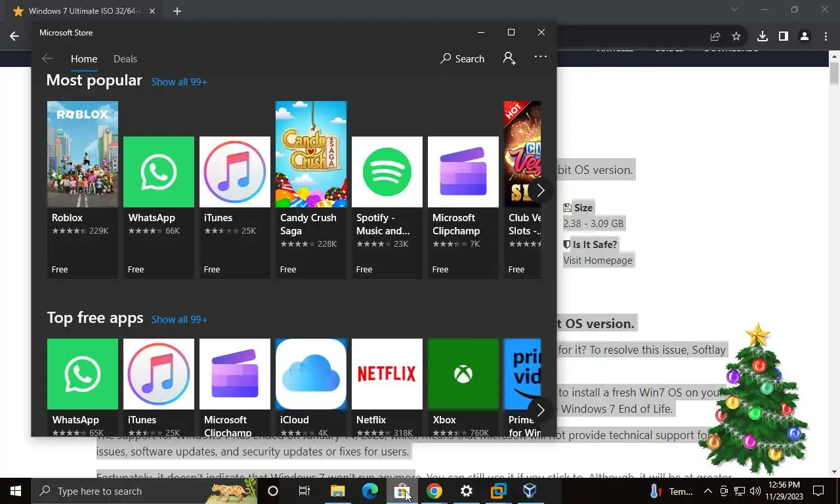Click the taskbar search box
840x504 pixels.
click(x=146, y=491)
